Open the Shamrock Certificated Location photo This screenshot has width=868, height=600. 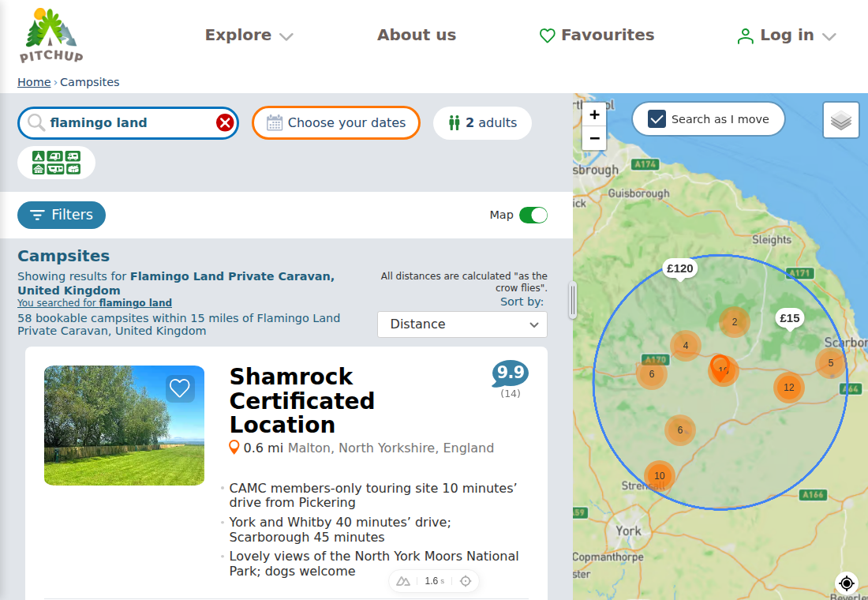point(124,426)
